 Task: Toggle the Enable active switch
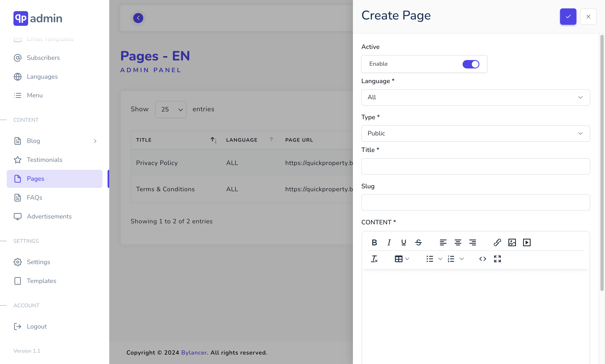[471, 64]
